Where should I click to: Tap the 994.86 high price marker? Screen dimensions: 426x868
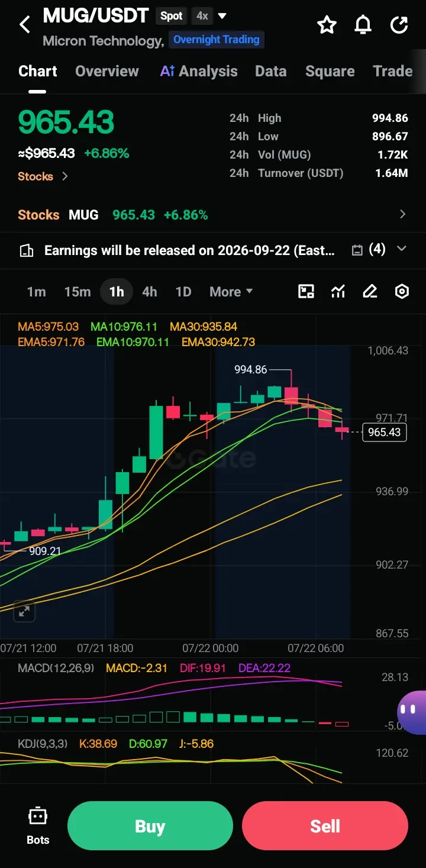click(x=251, y=369)
